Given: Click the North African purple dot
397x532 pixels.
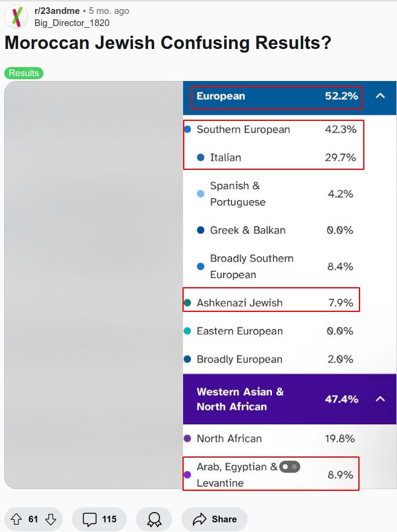Looking at the screenshot, I should 187,439.
